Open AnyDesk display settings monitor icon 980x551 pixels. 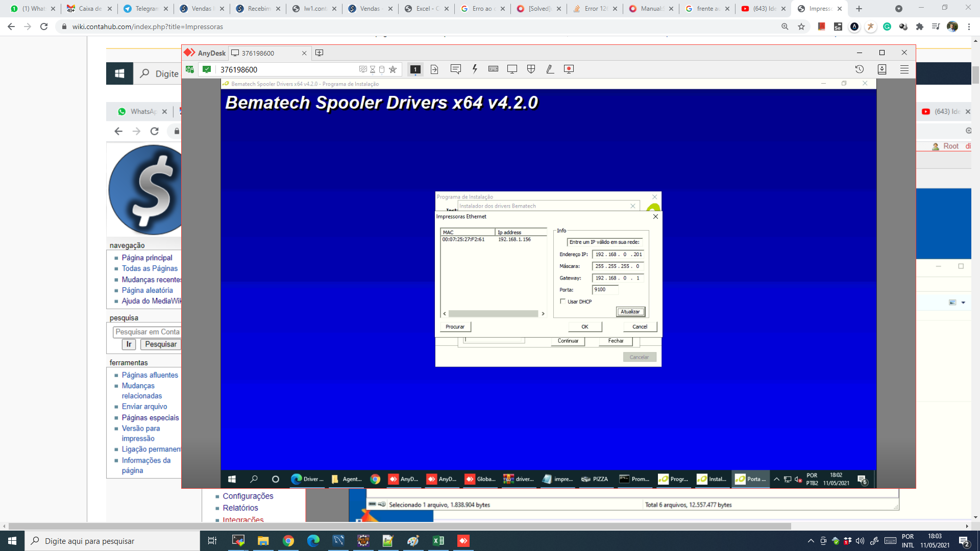512,69
